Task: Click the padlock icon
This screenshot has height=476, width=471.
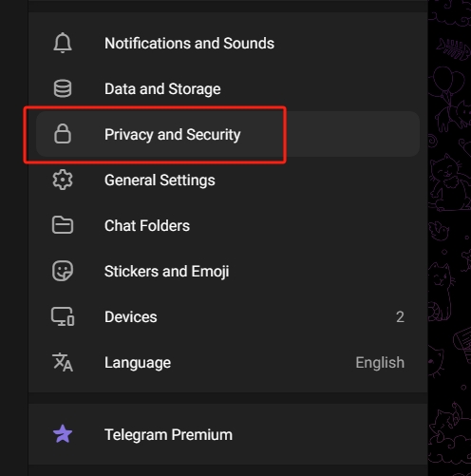Action: click(63, 134)
